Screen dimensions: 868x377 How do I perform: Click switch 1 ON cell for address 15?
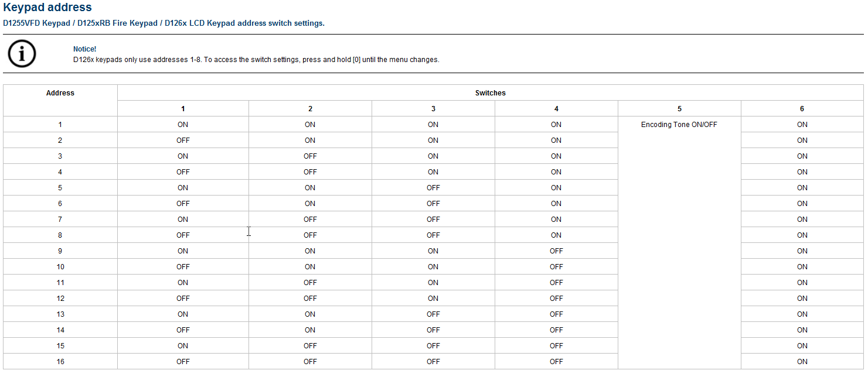tap(183, 346)
